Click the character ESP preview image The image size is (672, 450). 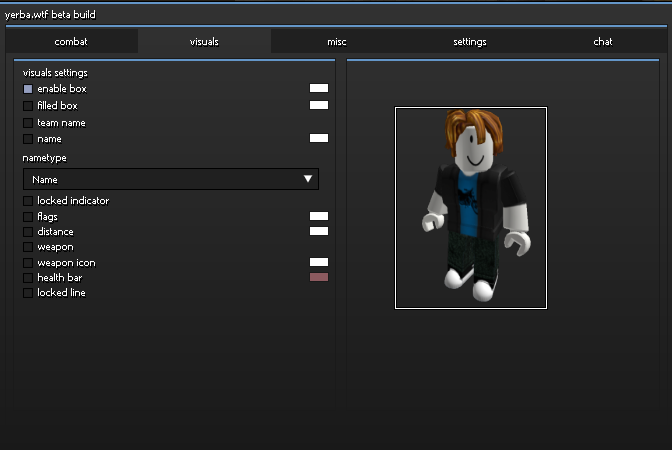pyautogui.click(x=471, y=208)
